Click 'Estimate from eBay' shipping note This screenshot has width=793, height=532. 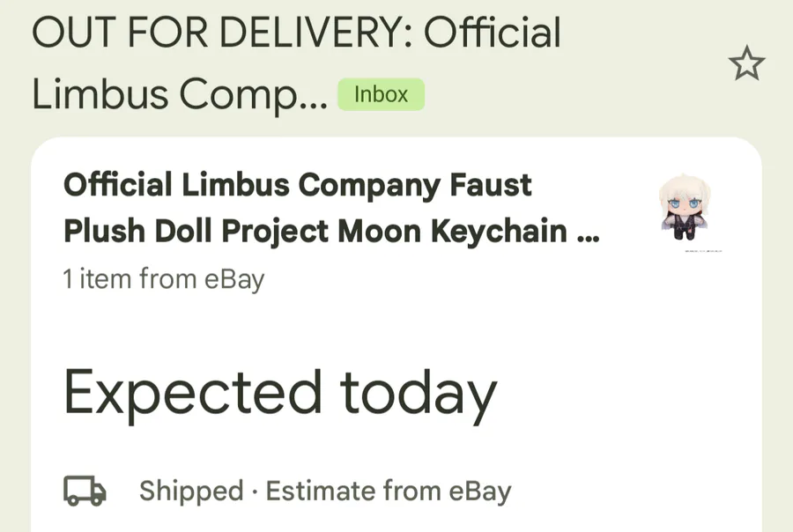point(388,491)
